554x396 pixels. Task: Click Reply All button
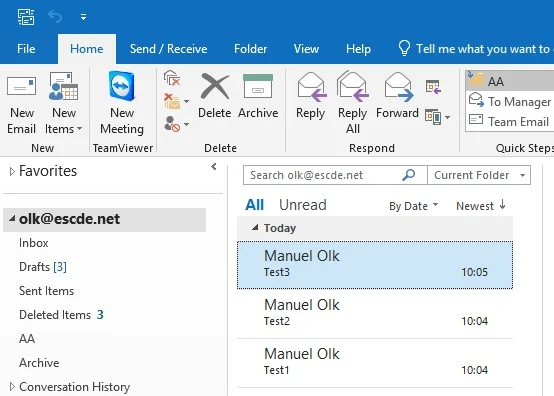click(x=353, y=103)
